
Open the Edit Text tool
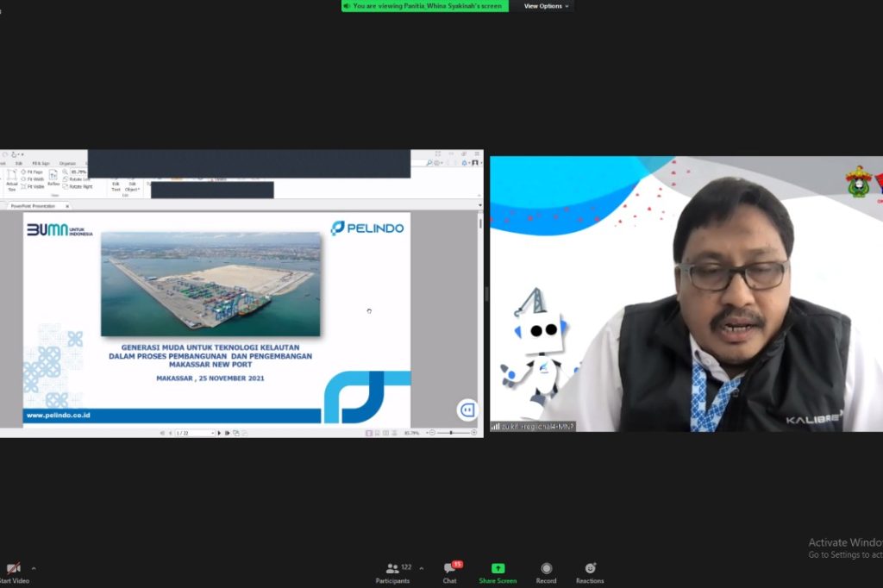(116, 185)
